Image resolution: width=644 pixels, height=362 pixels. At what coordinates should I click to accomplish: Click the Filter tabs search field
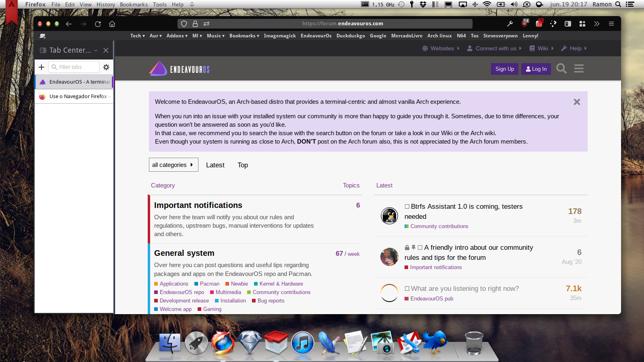(x=74, y=67)
